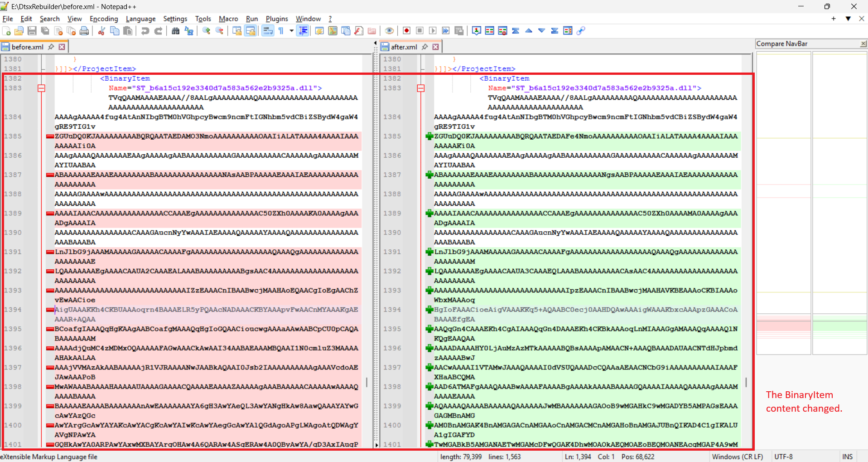The width and height of the screenshot is (868, 462).
Task: Open the Macro menu
Action: pyautogui.click(x=228, y=19)
